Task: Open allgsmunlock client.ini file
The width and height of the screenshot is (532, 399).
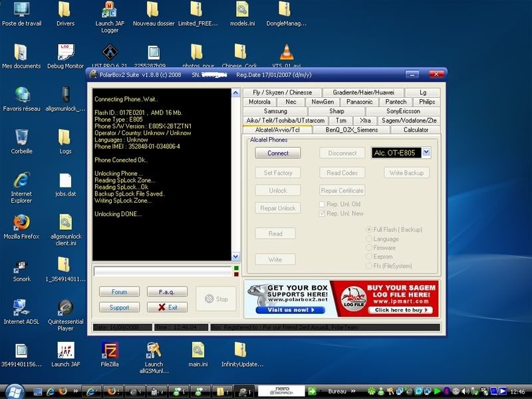Action: 65,230
